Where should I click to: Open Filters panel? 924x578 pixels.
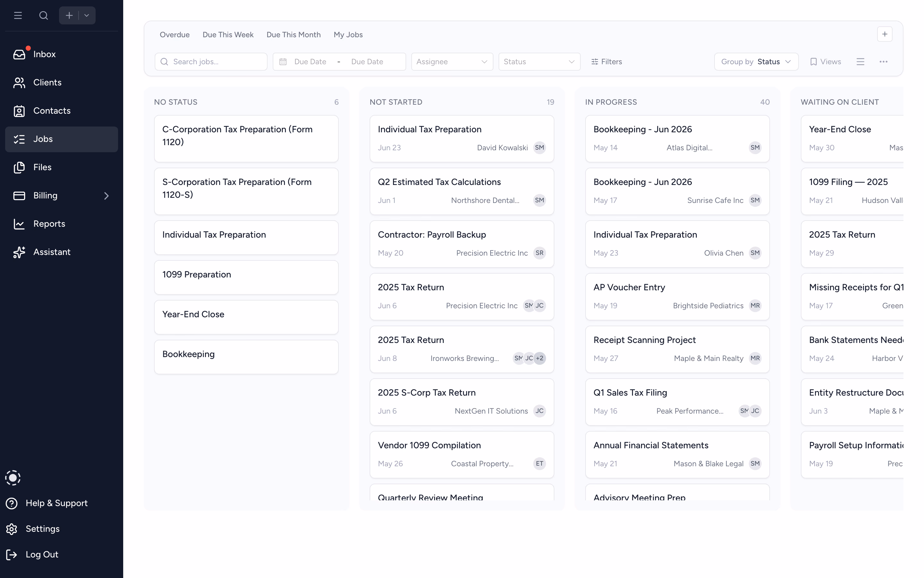click(607, 62)
